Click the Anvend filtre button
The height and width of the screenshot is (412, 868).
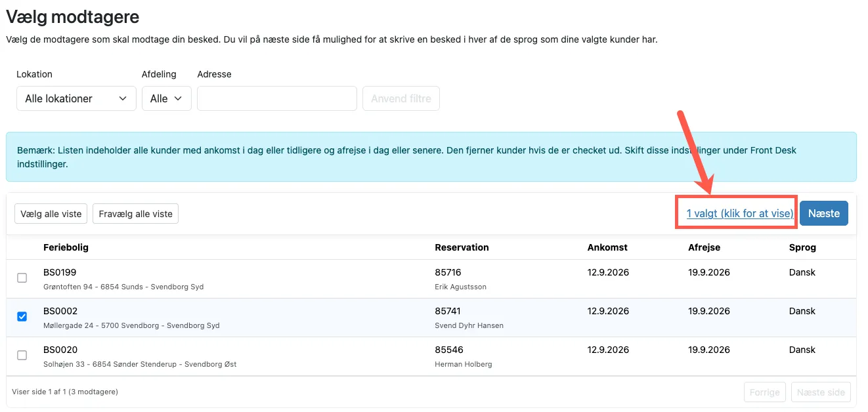click(x=401, y=98)
